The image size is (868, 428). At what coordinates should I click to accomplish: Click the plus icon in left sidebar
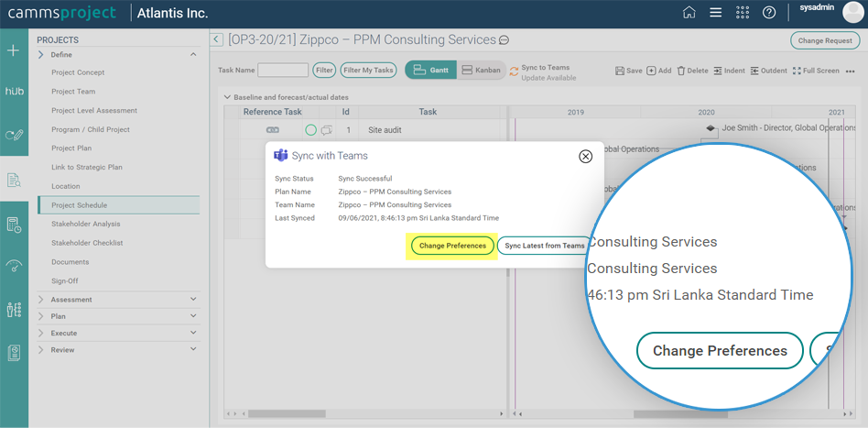[x=13, y=50]
